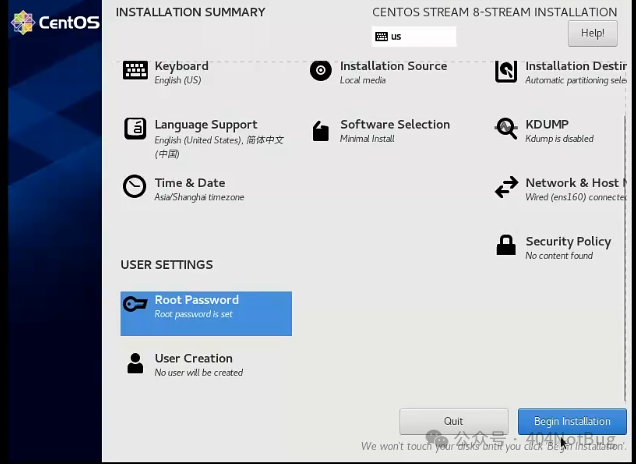Viewport: 636px width, 464px height.
Task: Click the Network & Host arrows icon
Action: tap(507, 187)
